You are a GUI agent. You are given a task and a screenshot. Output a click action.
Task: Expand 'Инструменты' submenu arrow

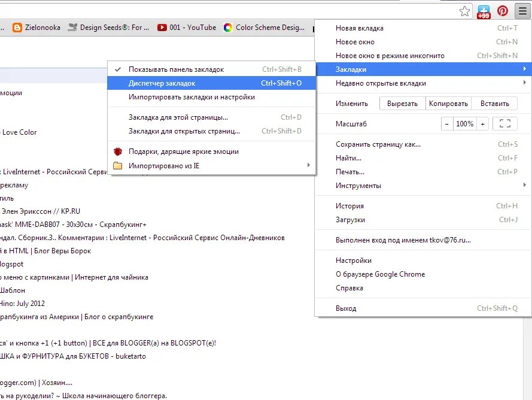(x=525, y=185)
